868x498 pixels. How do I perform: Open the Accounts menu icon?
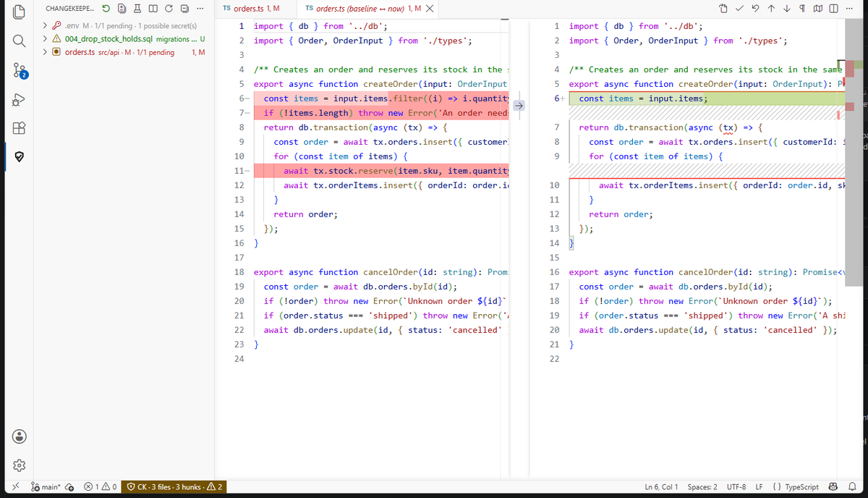(x=20, y=436)
